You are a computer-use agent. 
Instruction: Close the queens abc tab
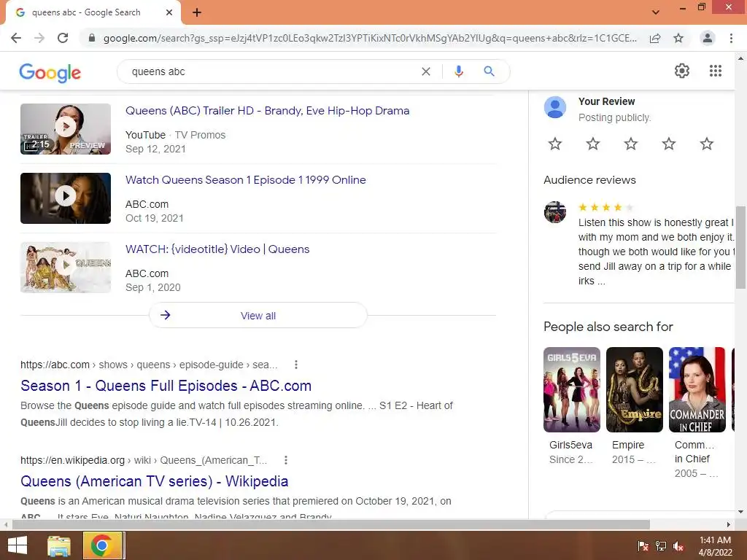pos(169,12)
